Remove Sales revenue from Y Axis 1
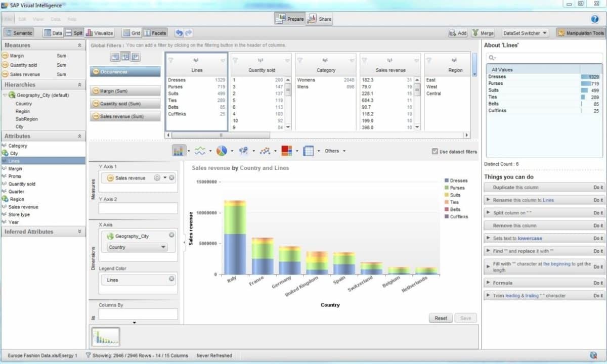The height and width of the screenshot is (364, 607). (x=171, y=178)
